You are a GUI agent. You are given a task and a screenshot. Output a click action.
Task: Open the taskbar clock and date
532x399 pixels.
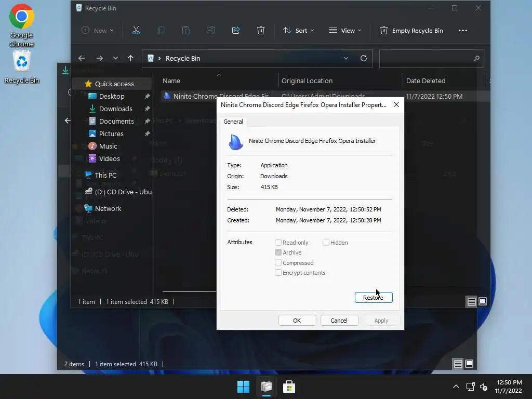(509, 387)
